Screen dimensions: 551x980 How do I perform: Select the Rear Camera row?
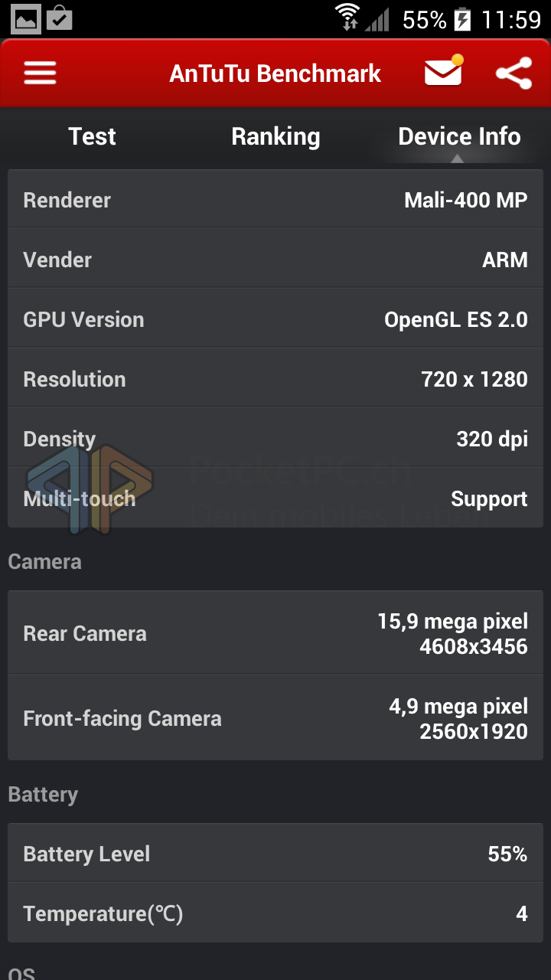point(275,633)
